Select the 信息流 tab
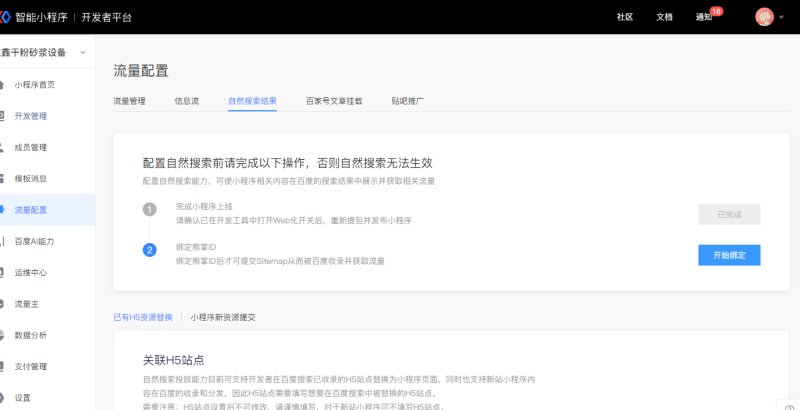 pyautogui.click(x=187, y=101)
